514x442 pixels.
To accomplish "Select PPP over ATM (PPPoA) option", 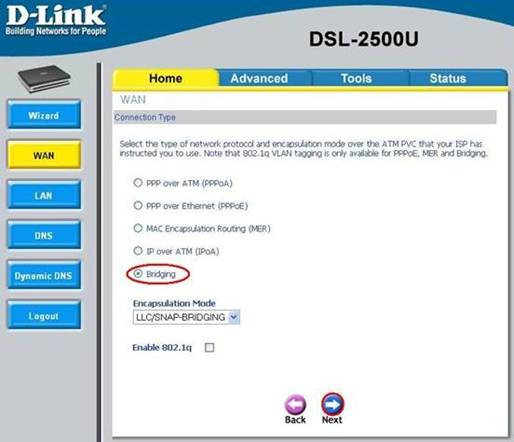I will [x=138, y=183].
